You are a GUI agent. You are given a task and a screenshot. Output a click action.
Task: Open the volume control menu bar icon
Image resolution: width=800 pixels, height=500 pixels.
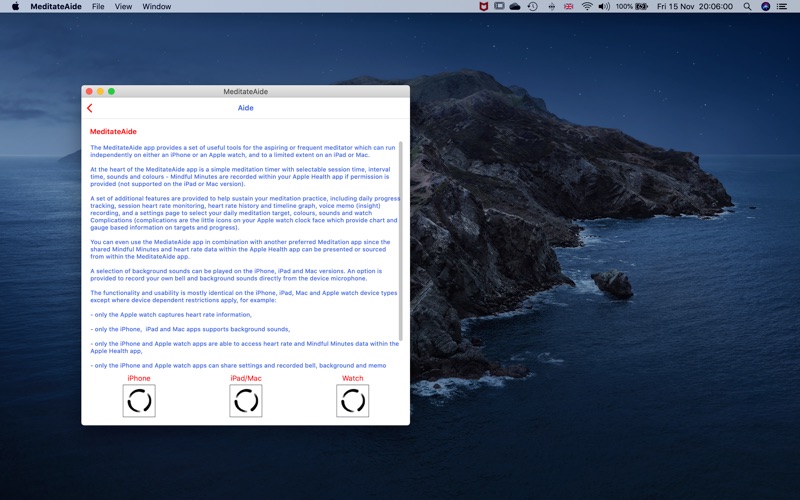[604, 7]
